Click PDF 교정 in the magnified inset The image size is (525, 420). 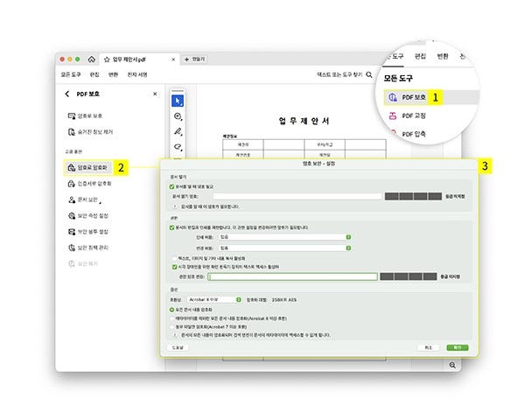(408, 115)
